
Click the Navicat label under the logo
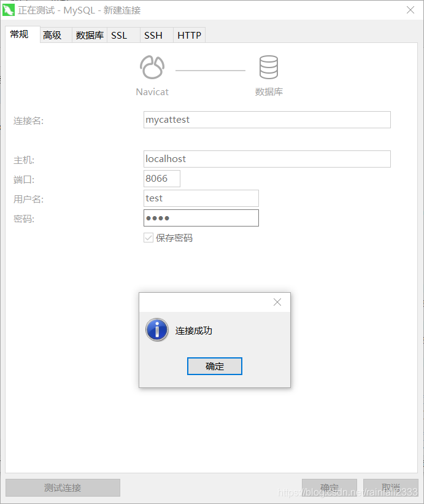pyautogui.click(x=152, y=92)
